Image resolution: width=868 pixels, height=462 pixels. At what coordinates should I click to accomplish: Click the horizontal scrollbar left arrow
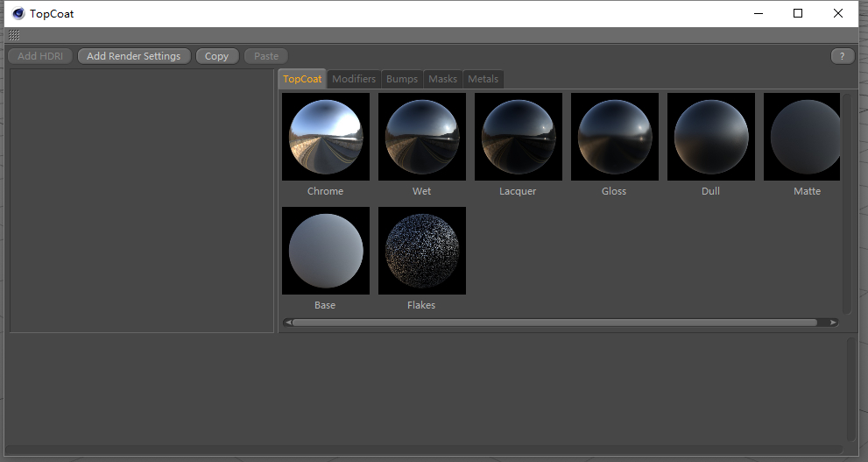coord(286,323)
